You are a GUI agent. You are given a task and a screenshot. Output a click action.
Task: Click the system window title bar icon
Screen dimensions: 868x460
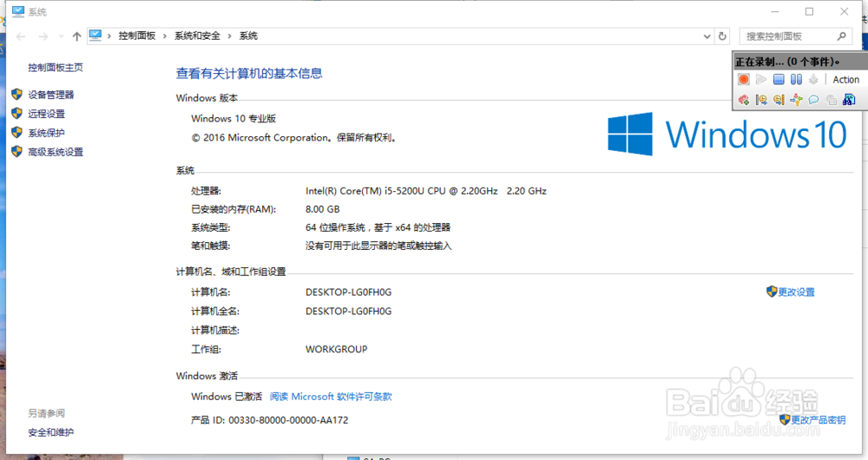tap(18, 11)
